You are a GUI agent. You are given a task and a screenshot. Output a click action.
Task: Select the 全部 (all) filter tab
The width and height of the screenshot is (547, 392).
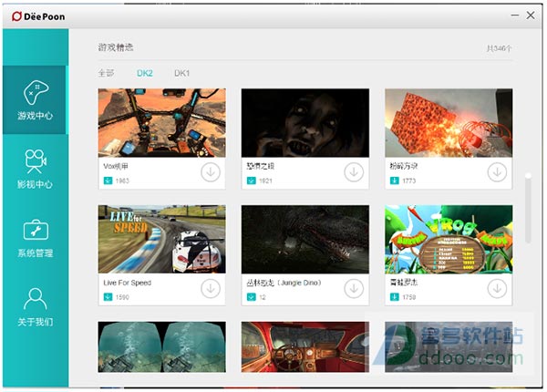pyautogui.click(x=106, y=73)
